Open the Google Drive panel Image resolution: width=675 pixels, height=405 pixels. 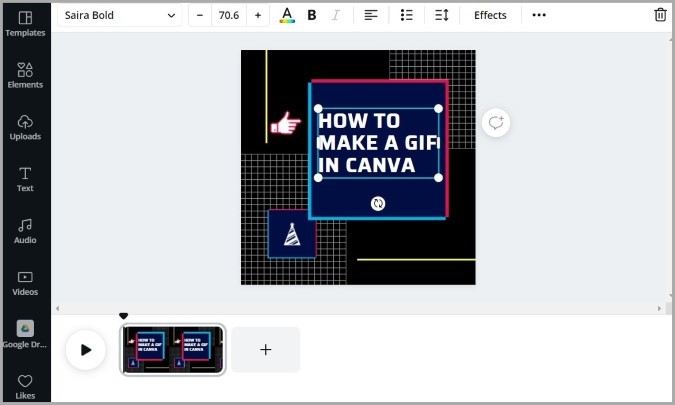tap(25, 334)
